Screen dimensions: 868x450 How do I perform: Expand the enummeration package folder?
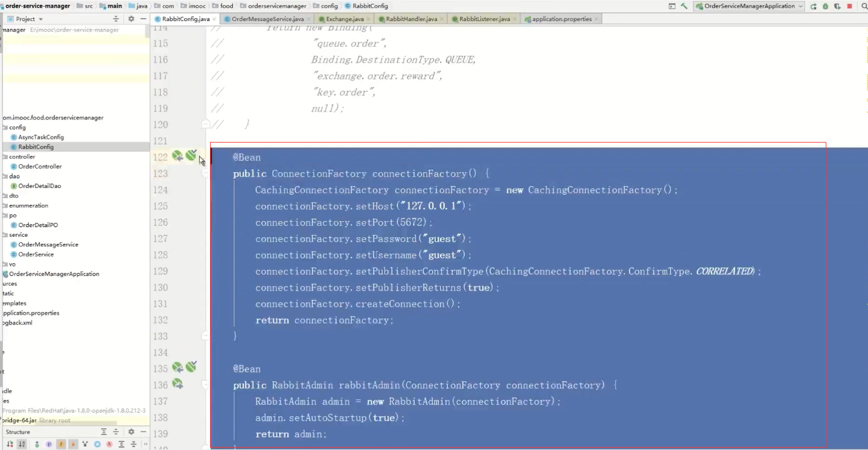click(x=28, y=205)
